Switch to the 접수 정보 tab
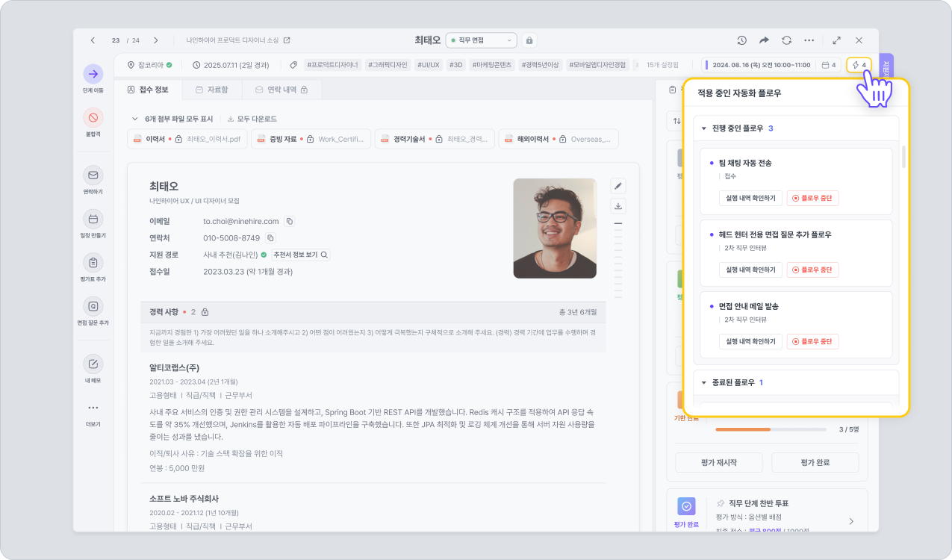Image resolution: width=952 pixels, height=560 pixels. click(x=147, y=90)
